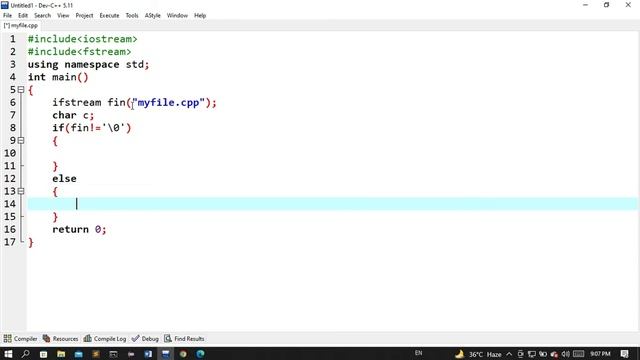Click the '#include<fstream>' line

coord(80,52)
